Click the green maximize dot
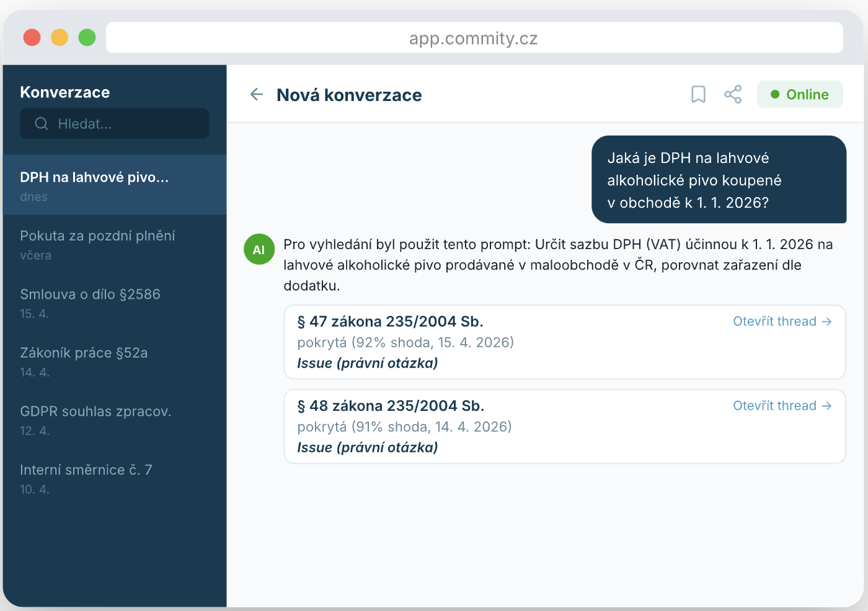 [x=87, y=37]
